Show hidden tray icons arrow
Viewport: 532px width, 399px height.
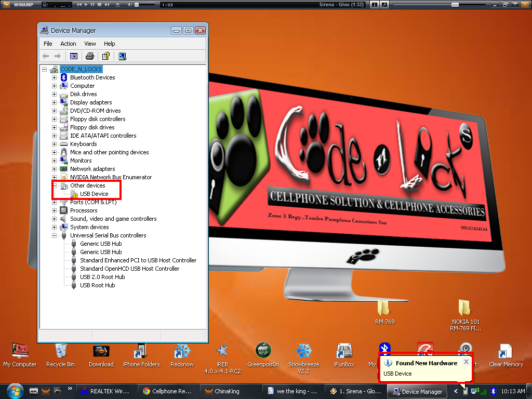tap(456, 391)
